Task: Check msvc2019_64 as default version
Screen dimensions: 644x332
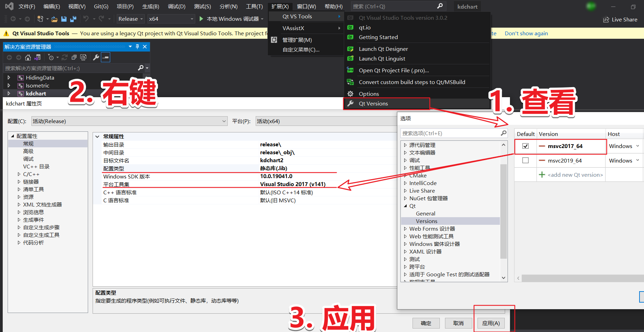Action: pos(525,160)
